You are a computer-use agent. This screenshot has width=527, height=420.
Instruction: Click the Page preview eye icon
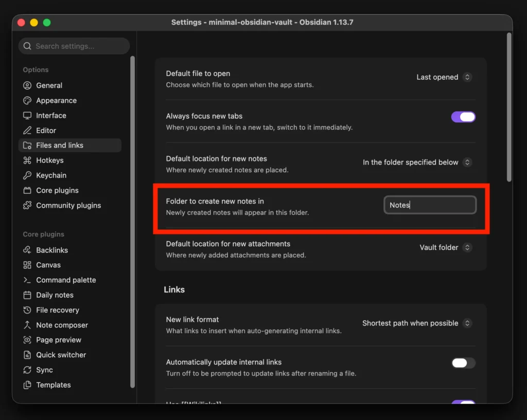27,340
